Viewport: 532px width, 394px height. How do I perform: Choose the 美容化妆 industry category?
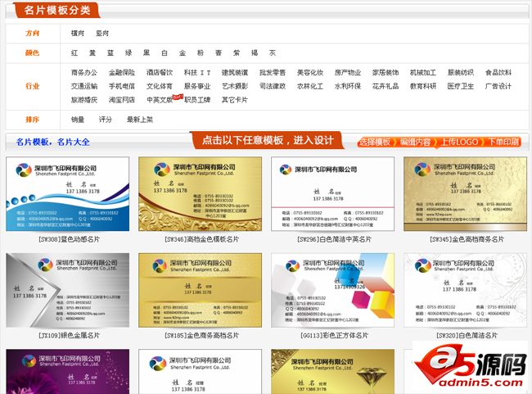point(310,73)
